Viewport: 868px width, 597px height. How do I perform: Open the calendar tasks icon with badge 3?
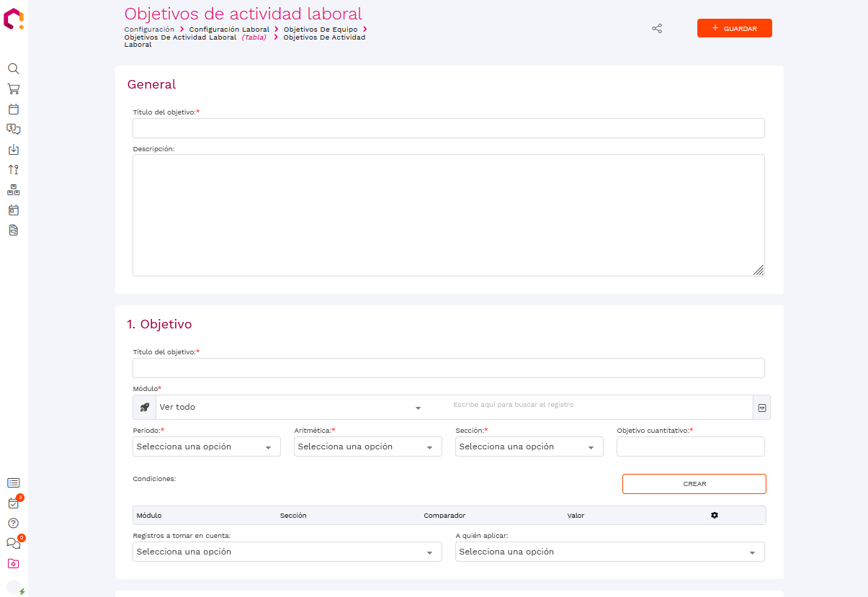pyautogui.click(x=13, y=503)
